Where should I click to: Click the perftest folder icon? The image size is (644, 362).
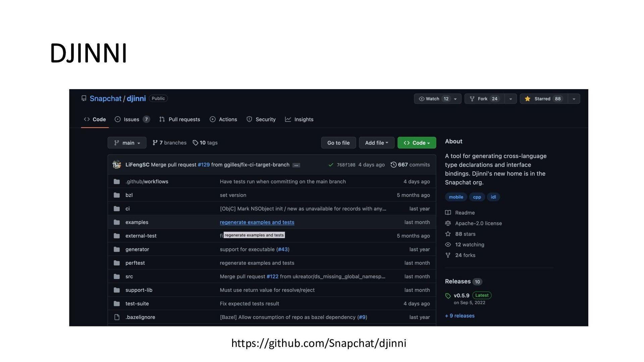click(117, 263)
